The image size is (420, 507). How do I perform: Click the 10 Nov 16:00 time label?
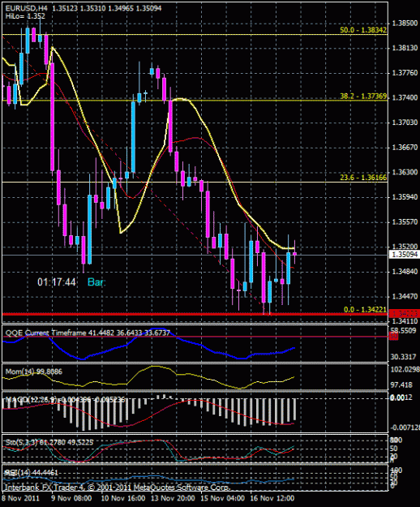(122, 498)
